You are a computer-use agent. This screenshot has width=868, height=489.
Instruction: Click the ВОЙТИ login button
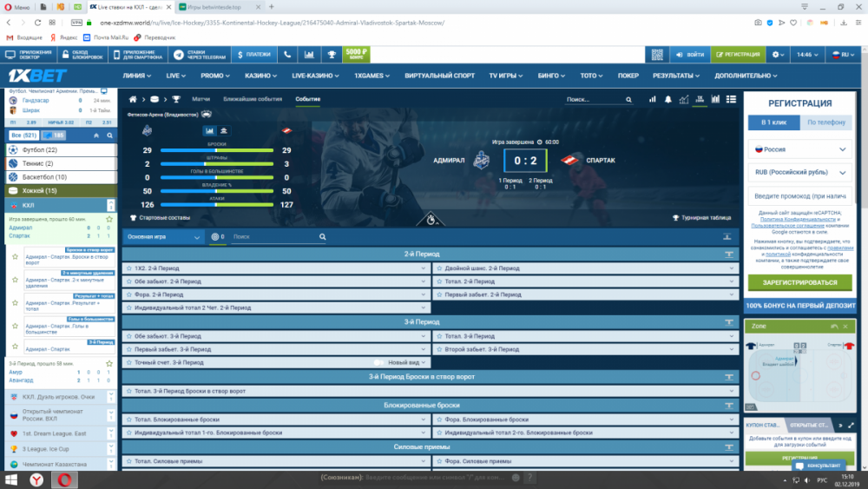tap(690, 55)
